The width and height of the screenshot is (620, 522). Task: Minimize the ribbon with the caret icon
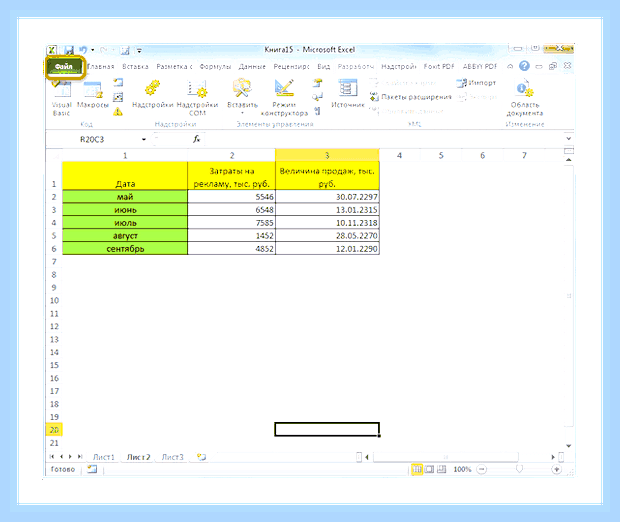(x=510, y=66)
